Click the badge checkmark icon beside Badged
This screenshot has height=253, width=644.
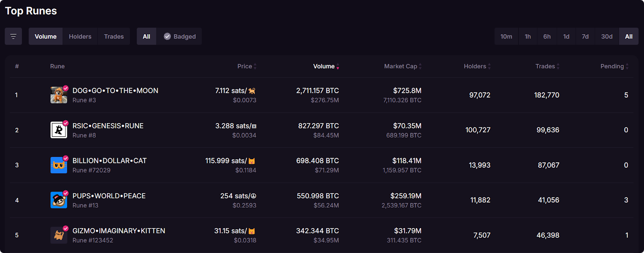pos(167,37)
